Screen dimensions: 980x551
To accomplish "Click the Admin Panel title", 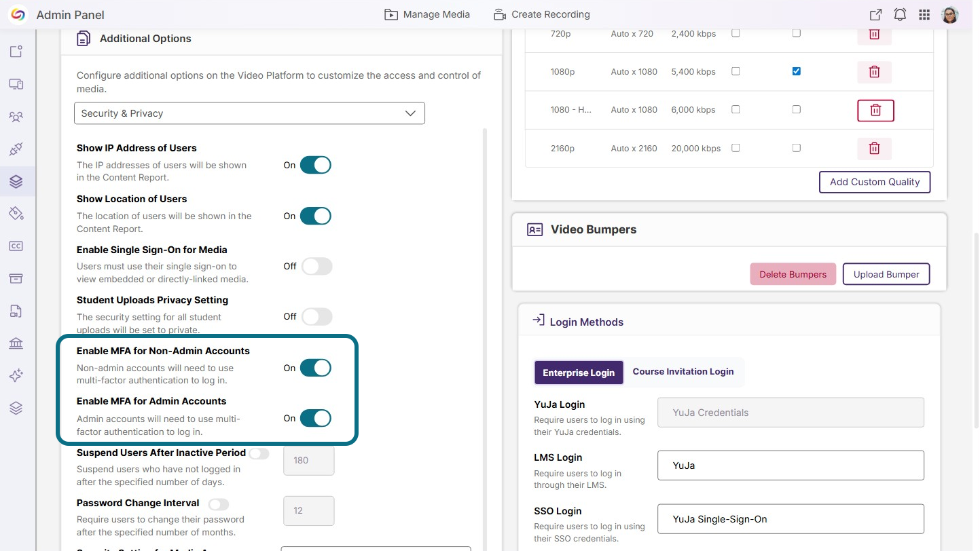I will pos(71,15).
